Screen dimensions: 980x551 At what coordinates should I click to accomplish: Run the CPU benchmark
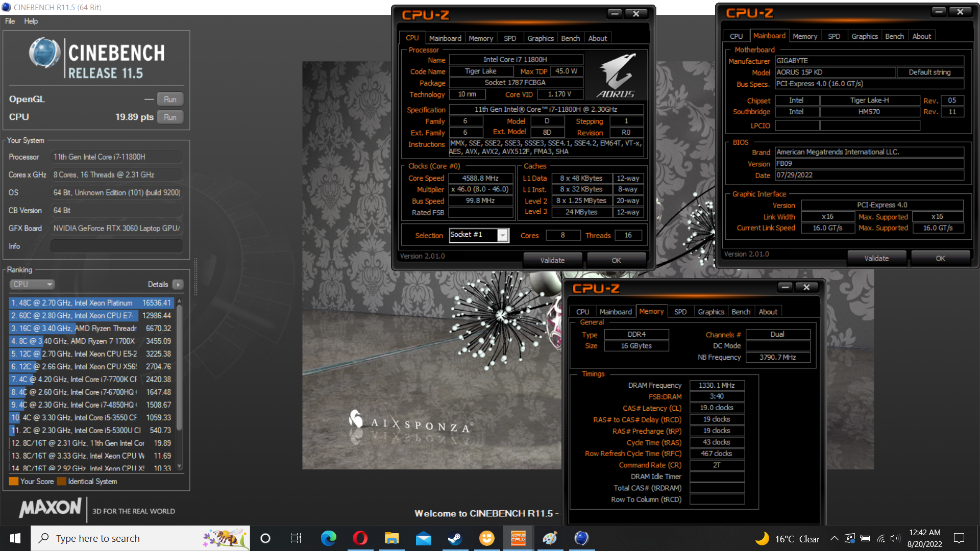click(170, 117)
